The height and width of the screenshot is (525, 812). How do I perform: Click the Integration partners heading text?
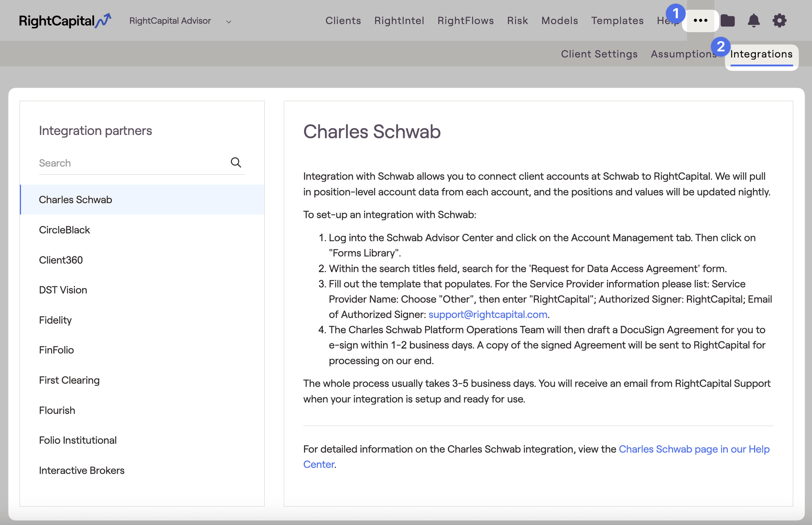(x=95, y=131)
